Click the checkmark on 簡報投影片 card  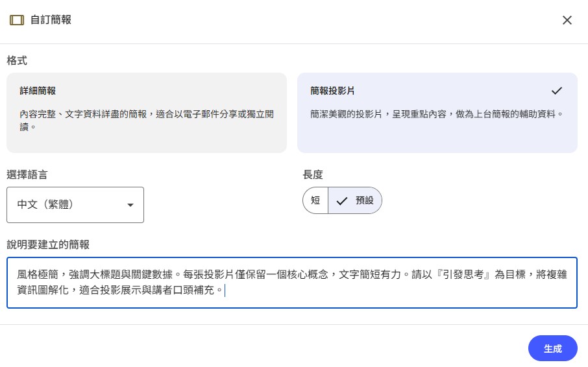[x=556, y=91]
